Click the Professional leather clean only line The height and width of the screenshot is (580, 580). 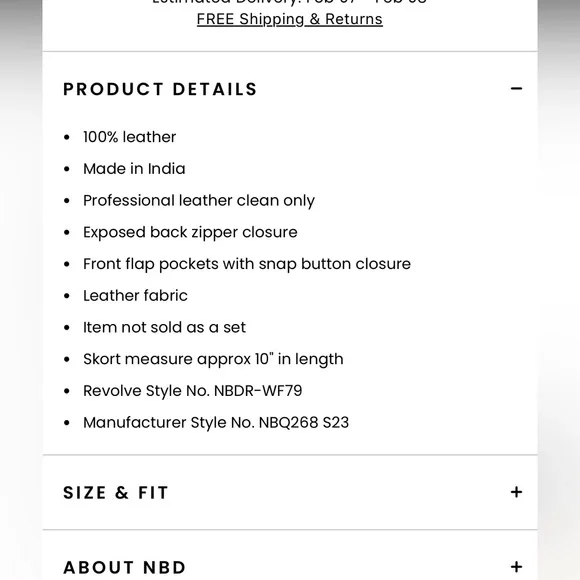[x=199, y=201]
